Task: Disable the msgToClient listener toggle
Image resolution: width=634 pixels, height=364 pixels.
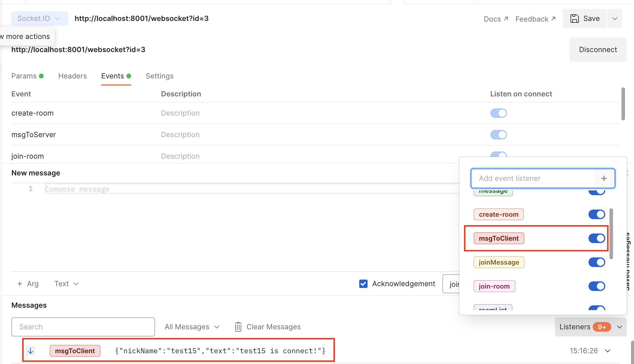Action: tap(597, 238)
